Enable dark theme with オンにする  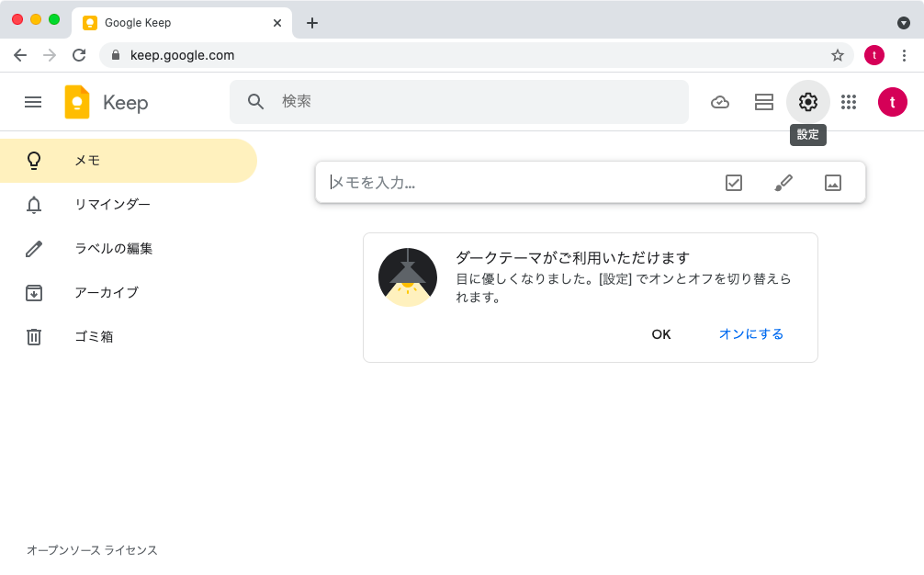(751, 334)
